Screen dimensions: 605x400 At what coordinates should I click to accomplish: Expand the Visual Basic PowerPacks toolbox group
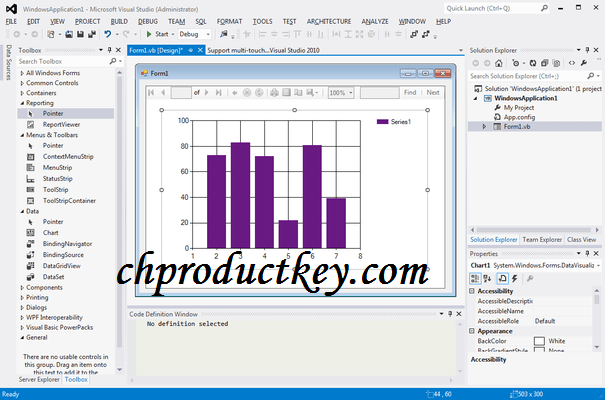(22, 327)
